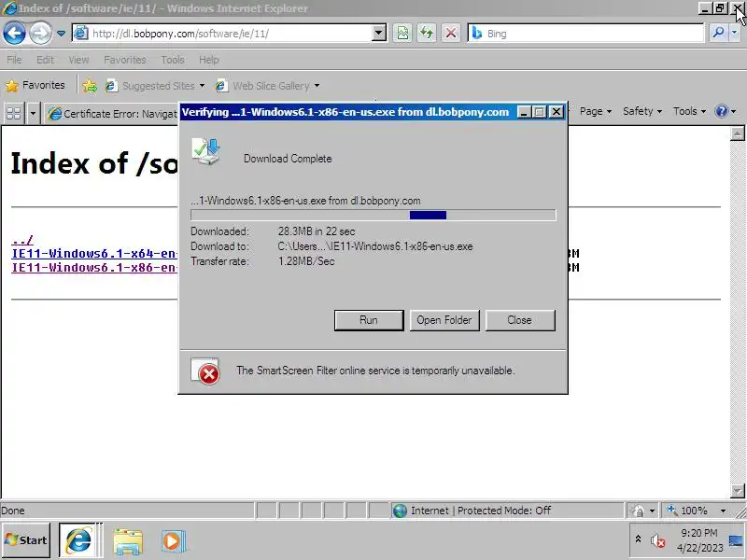
Task: Click Close button in download dialog
Action: 520,320
